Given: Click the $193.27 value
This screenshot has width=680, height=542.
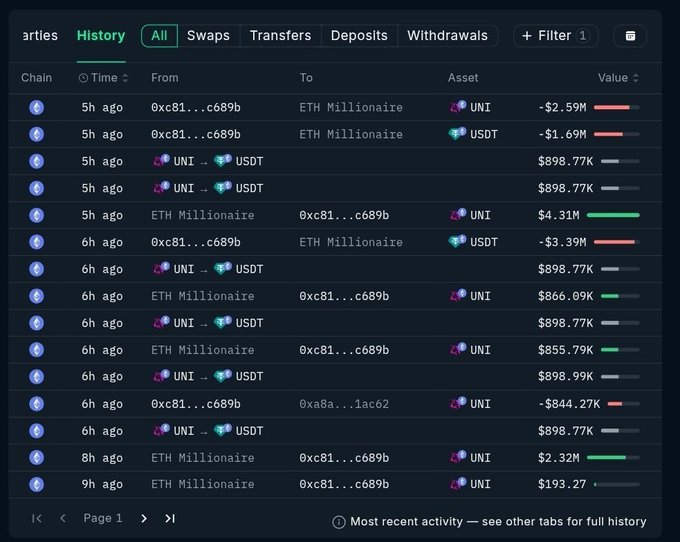Looking at the screenshot, I should pos(562,484).
